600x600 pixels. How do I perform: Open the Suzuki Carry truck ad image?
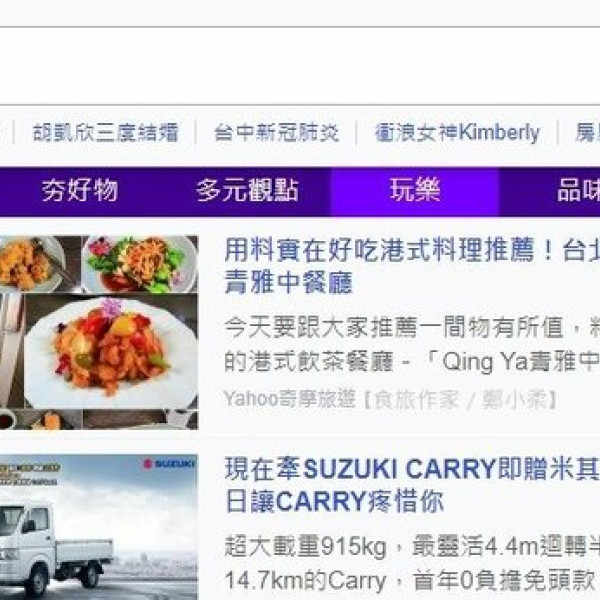(99, 527)
